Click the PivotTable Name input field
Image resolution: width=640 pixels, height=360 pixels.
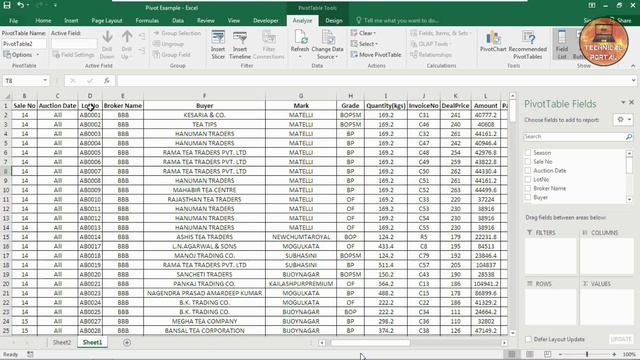(x=24, y=44)
